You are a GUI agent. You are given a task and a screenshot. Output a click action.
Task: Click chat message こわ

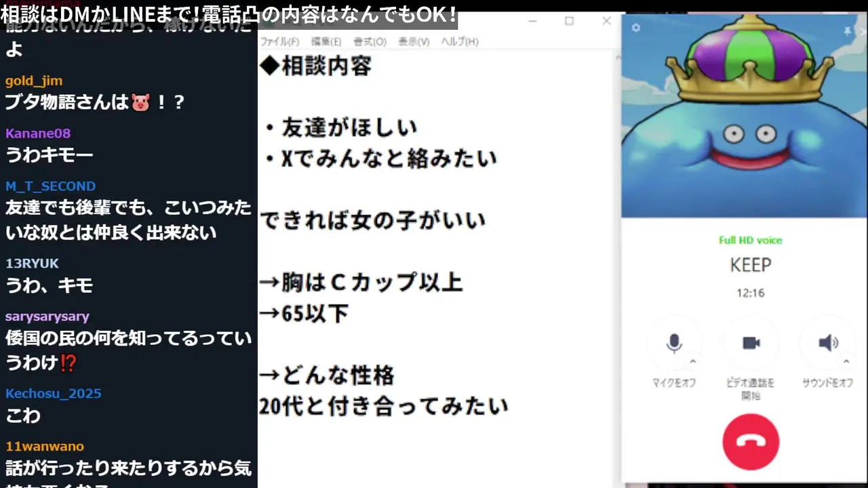click(23, 415)
